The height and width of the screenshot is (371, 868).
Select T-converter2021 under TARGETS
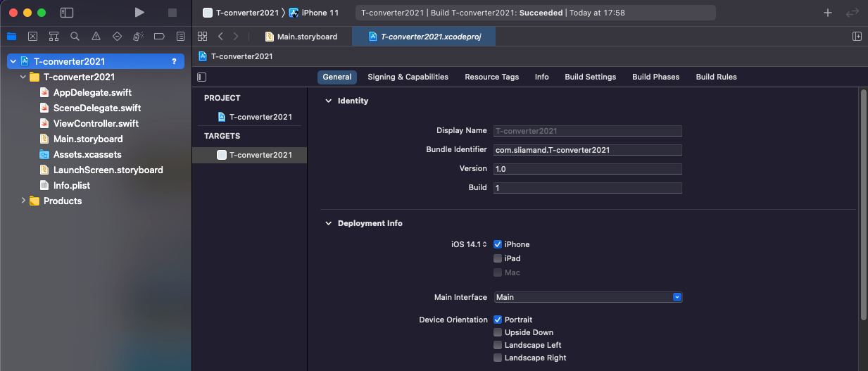coord(250,155)
